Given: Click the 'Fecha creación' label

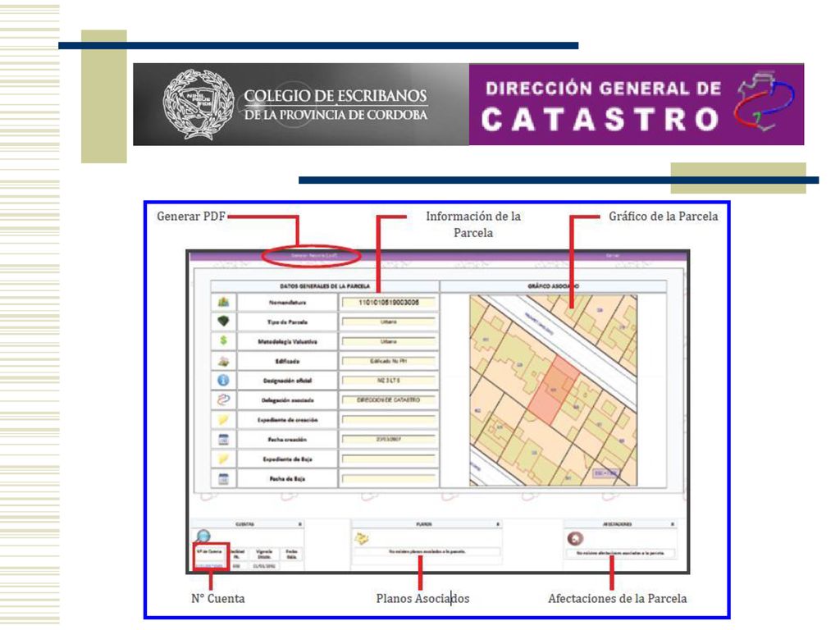Looking at the screenshot, I should point(288,440).
